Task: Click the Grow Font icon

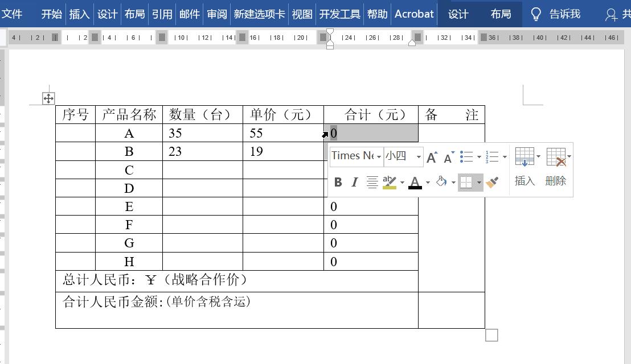Action: [432, 156]
